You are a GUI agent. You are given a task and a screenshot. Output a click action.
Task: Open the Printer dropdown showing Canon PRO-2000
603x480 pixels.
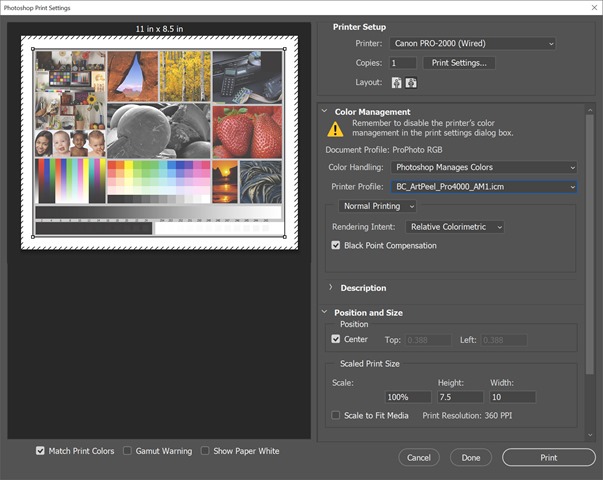472,43
